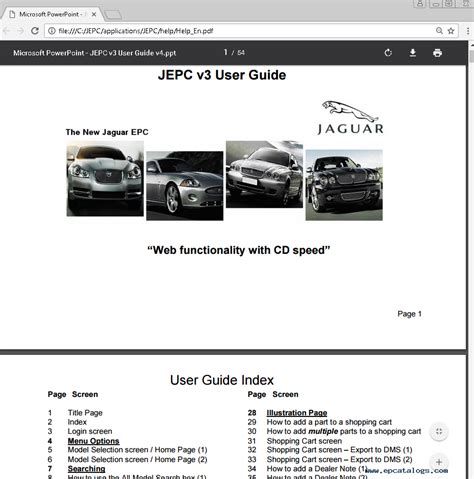
Task: Close the Microsoft PowerPoint tab
Action: (x=94, y=14)
